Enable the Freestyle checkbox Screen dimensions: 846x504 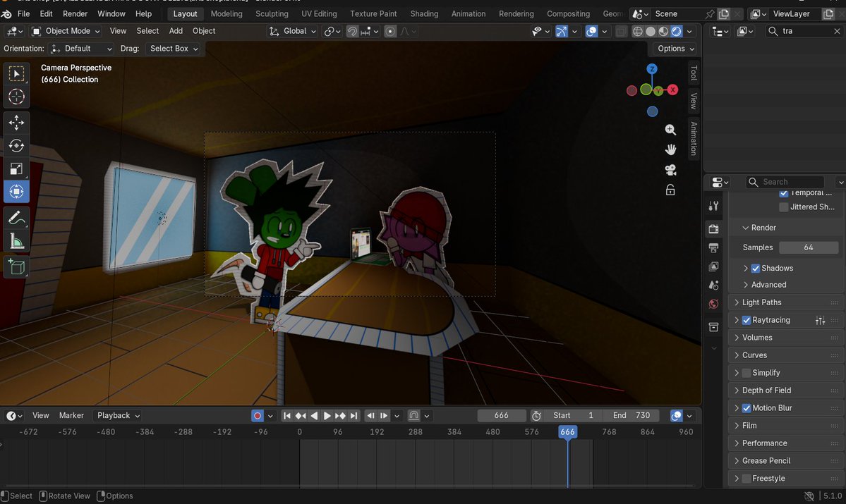[x=747, y=479]
